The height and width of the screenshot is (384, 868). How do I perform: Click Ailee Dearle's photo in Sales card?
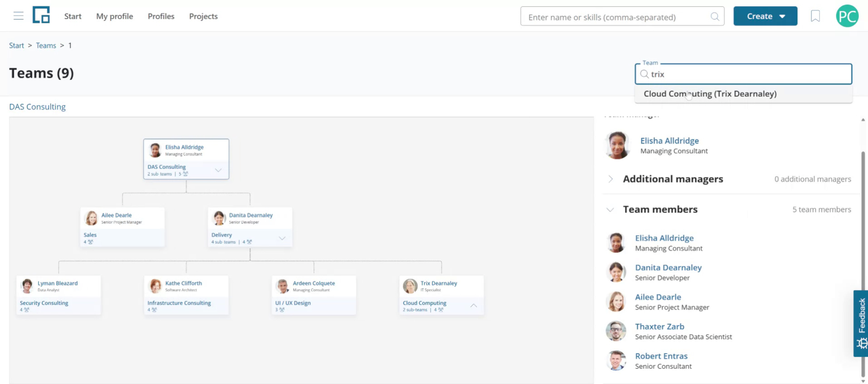point(91,218)
